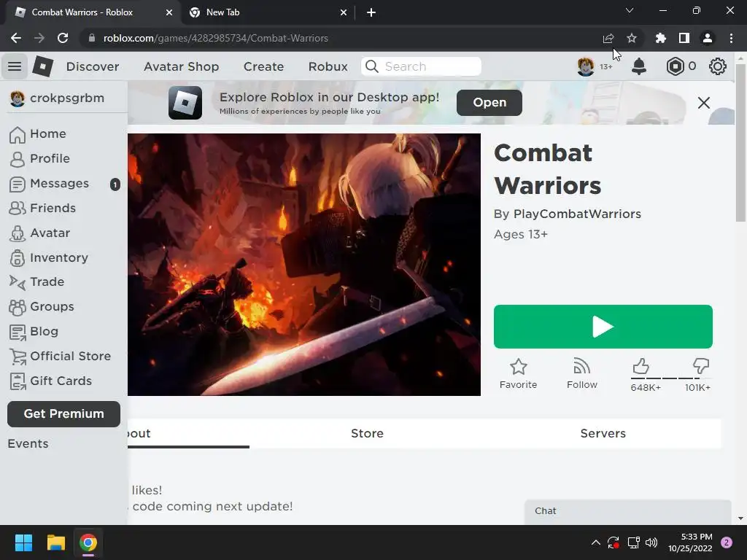The height and width of the screenshot is (560, 747).
Task: Click into the Roblox Search field
Action: (x=422, y=66)
